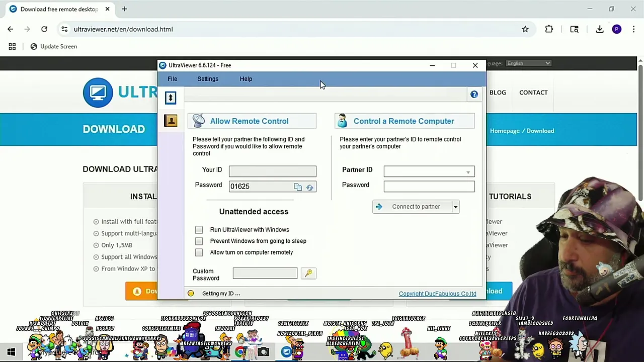Open a new Chrome tab

(x=124, y=9)
